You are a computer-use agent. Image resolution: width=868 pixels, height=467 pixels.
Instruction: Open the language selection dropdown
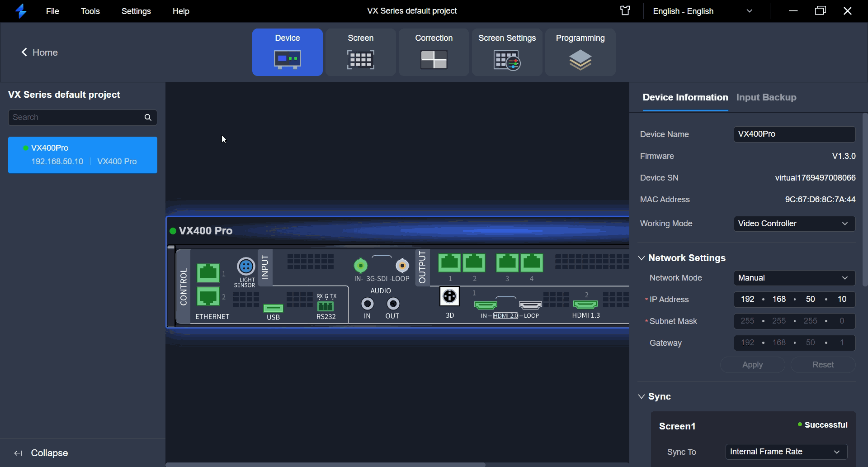click(703, 11)
